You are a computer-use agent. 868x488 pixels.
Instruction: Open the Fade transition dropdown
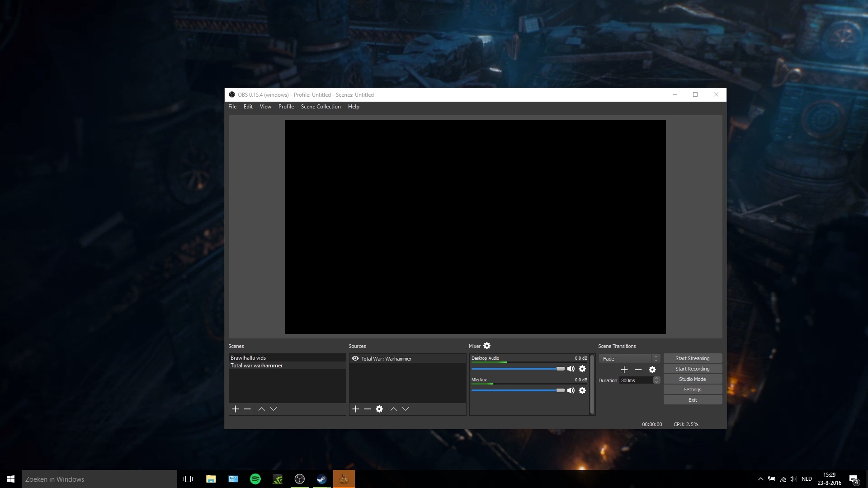pos(629,358)
